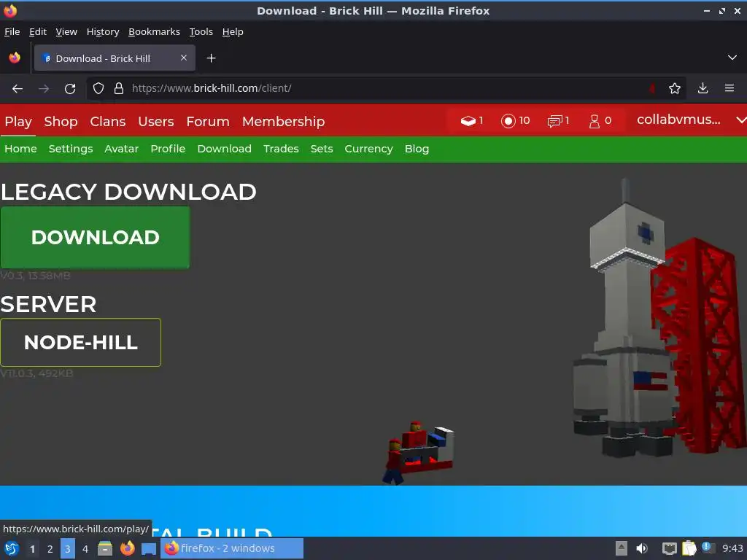
Task: Reload the current page
Action: click(x=70, y=88)
